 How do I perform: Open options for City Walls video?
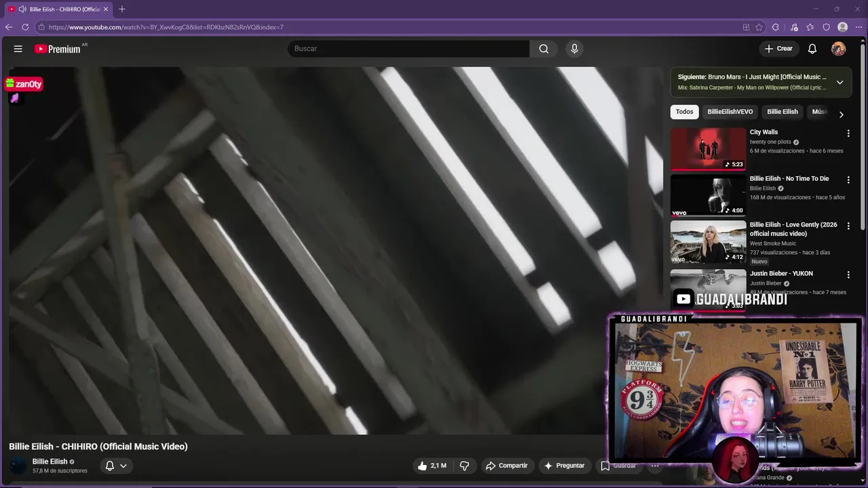[x=848, y=134]
